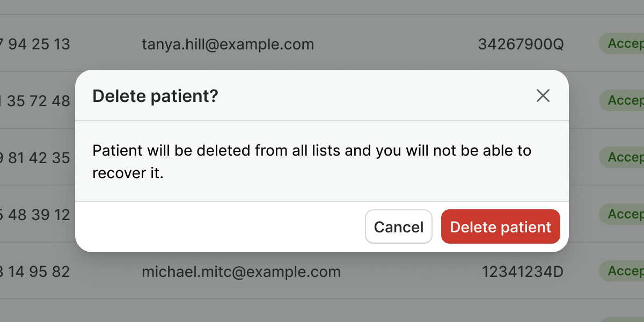This screenshot has height=322, width=644.
Task: Click the status badge in michael.mitc's row
Action: (x=623, y=271)
